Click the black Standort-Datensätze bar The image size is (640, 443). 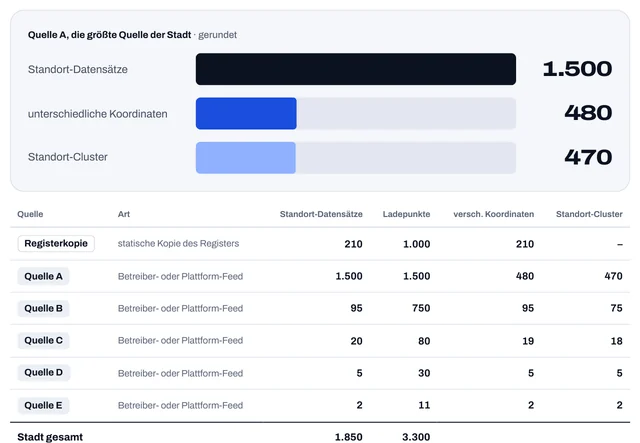(x=356, y=69)
